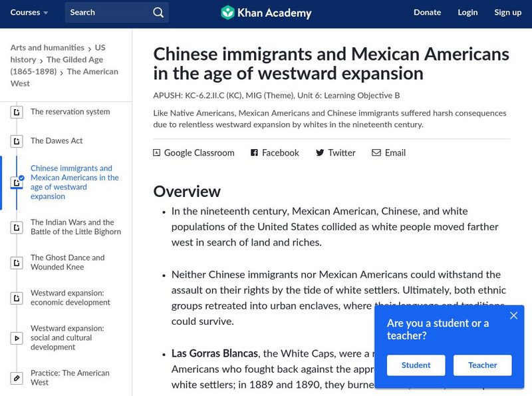532x396 pixels.
Task: Click the video play icon for social and cultural development
Action: coord(17,338)
